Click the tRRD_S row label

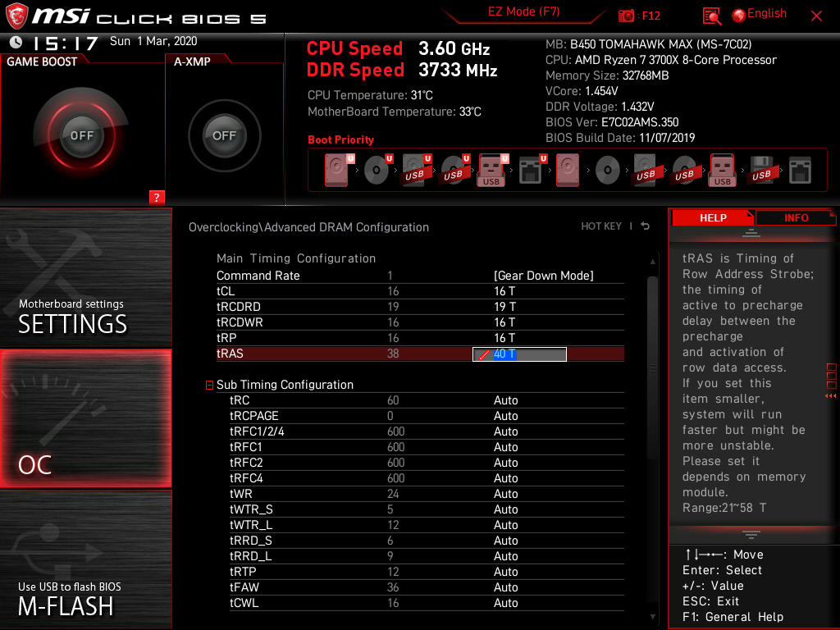coord(251,540)
